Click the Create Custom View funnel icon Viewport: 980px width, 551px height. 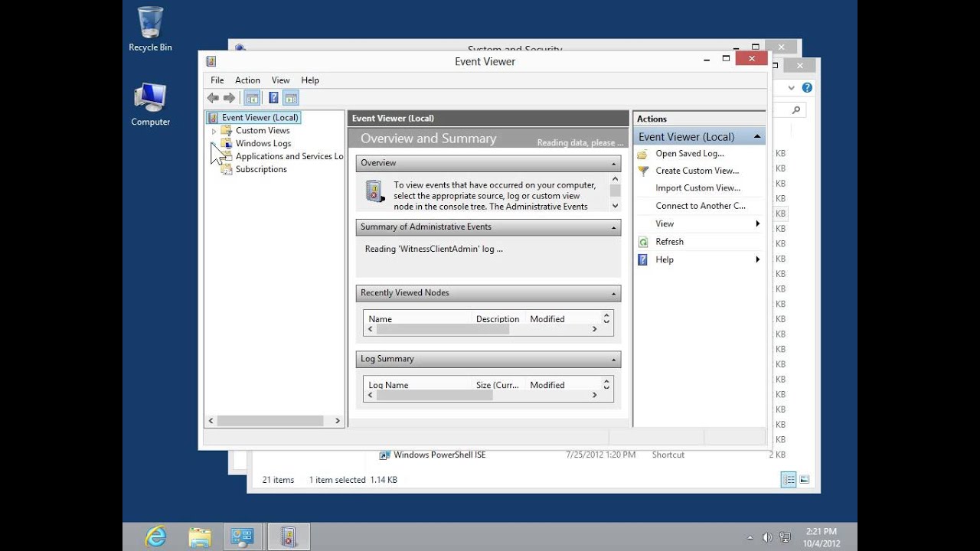click(x=643, y=171)
